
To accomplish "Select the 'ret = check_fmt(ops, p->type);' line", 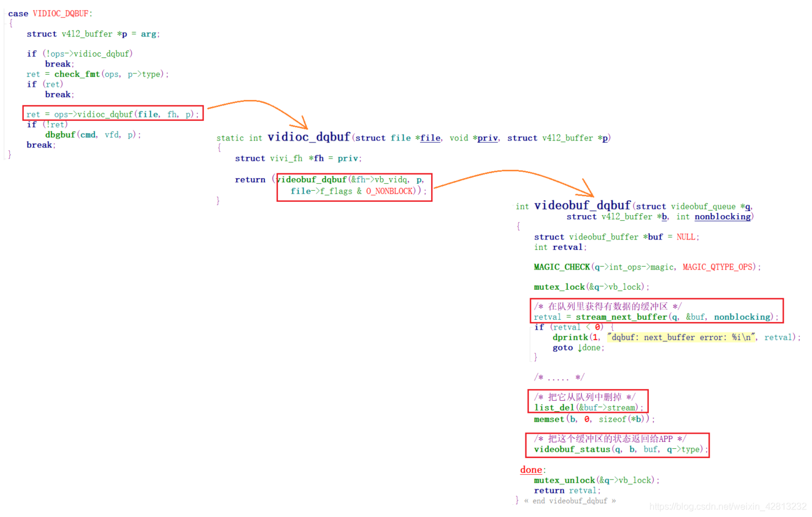I will click(98, 74).
